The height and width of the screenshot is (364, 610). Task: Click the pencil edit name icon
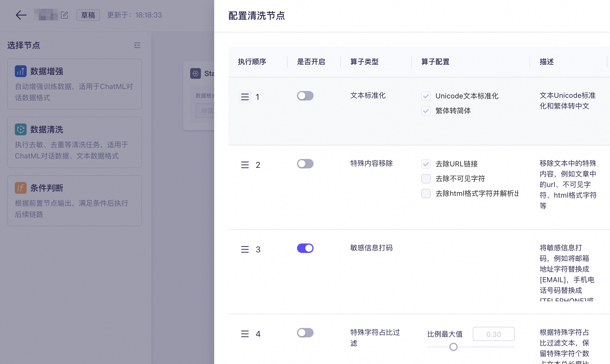pos(64,15)
